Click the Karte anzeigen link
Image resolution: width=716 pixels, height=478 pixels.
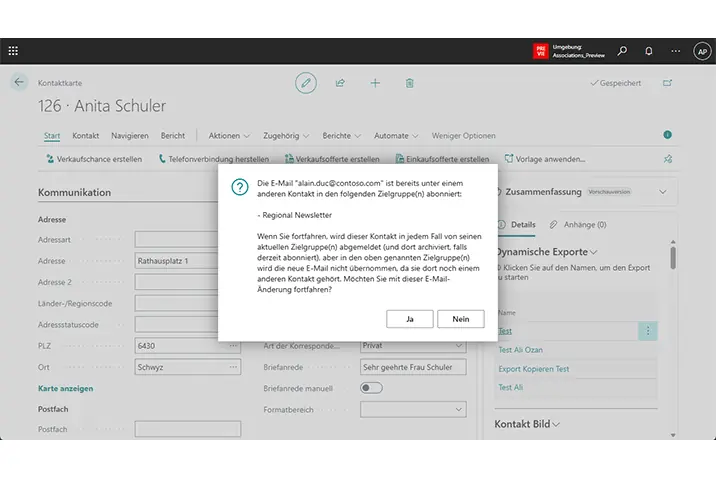click(65, 389)
